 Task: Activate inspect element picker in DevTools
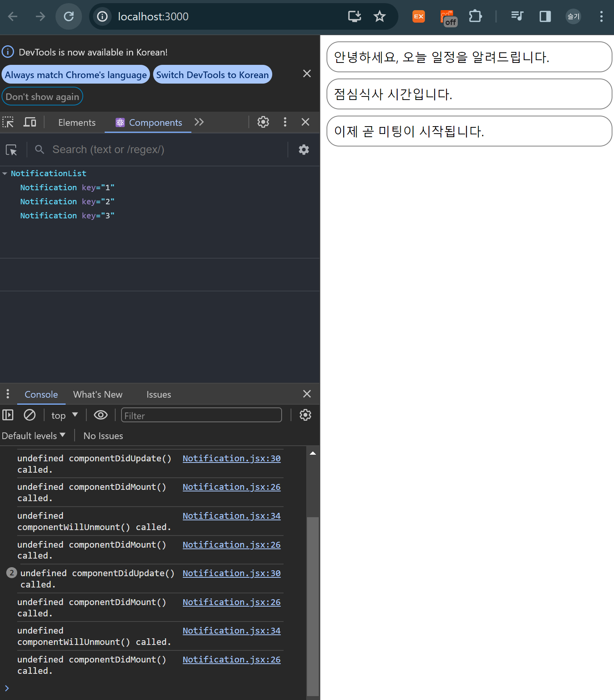(x=8, y=122)
